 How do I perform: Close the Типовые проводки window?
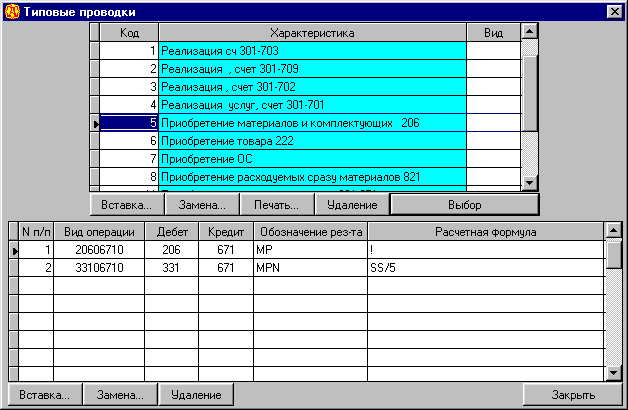pos(614,10)
